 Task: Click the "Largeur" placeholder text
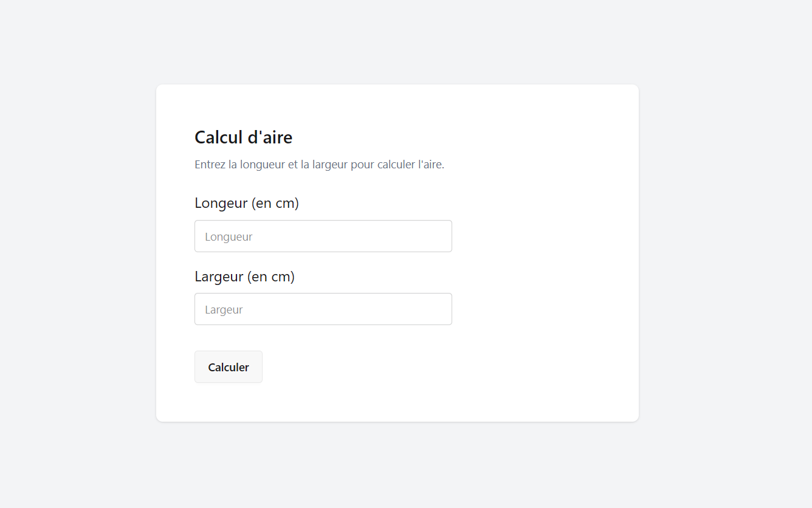[224, 310]
